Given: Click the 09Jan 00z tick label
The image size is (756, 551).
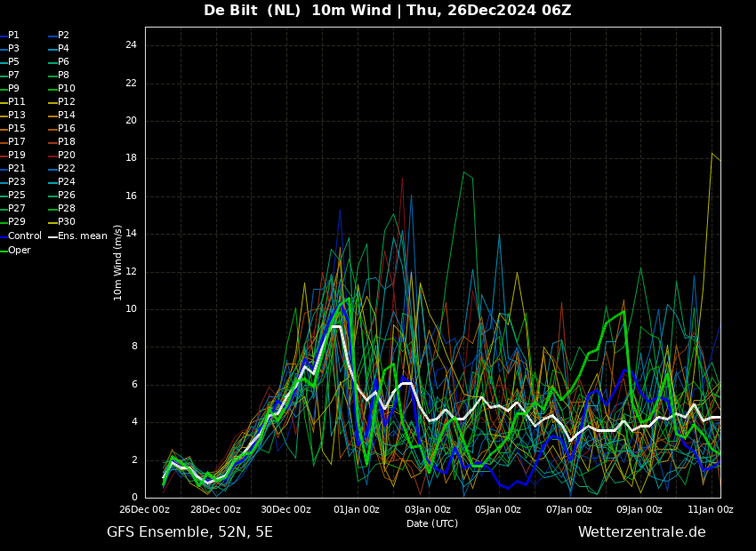Looking at the screenshot, I should click(x=639, y=509).
